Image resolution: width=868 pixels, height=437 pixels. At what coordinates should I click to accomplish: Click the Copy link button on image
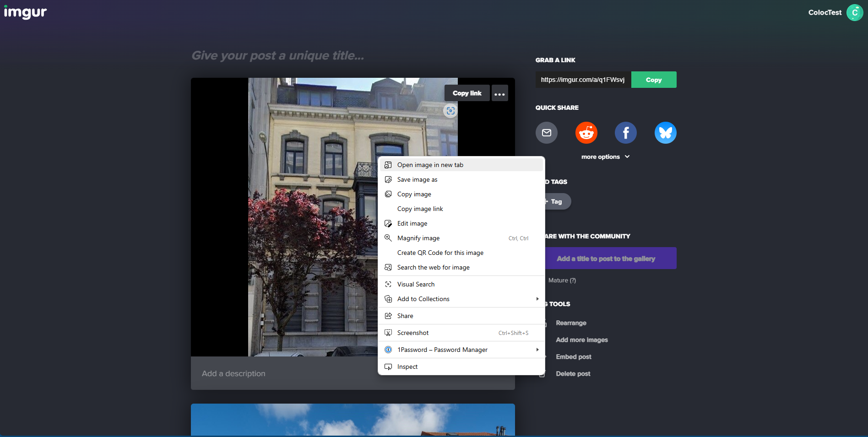pos(467,93)
